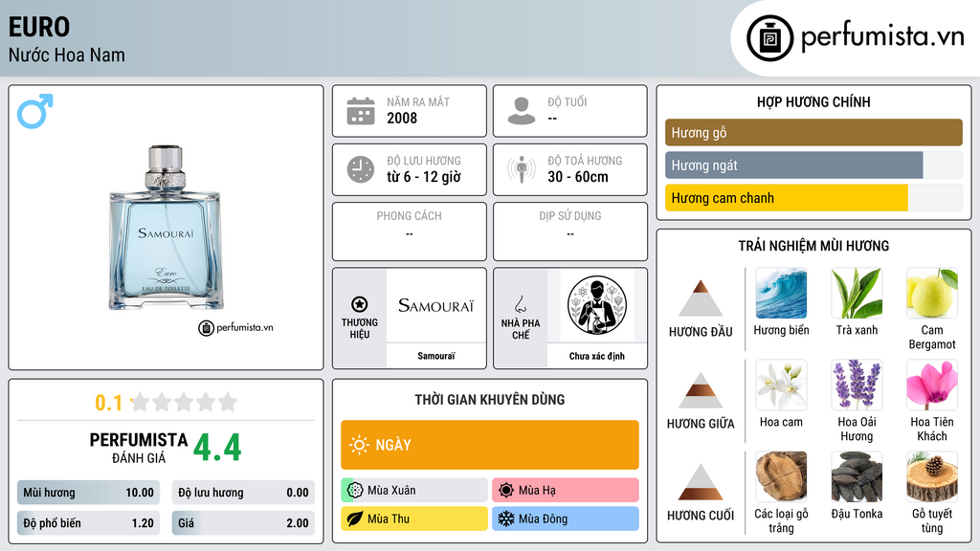
Task: Select the Mùa Thu season bar
Action: pos(414,518)
